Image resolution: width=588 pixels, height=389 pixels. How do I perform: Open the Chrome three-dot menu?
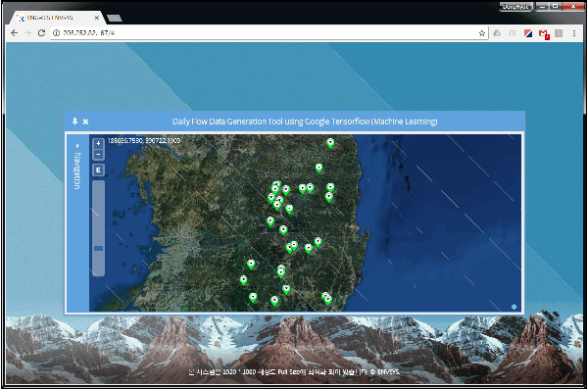[574, 33]
